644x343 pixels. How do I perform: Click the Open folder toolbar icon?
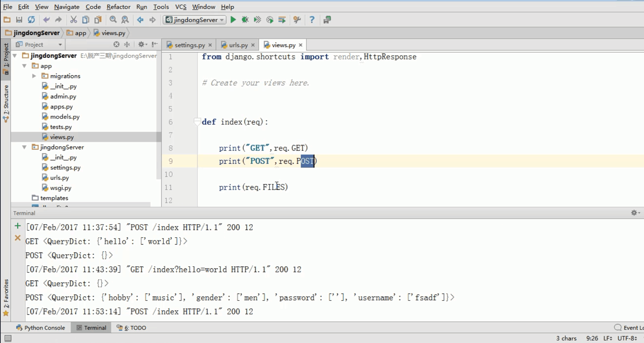point(7,20)
